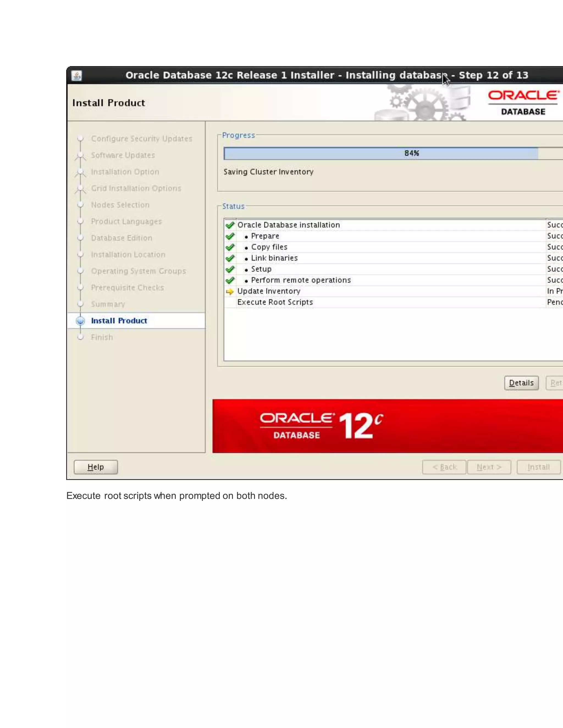The width and height of the screenshot is (563, 728).
Task: Click the blue Install Product step bullet
Action: (x=80, y=321)
